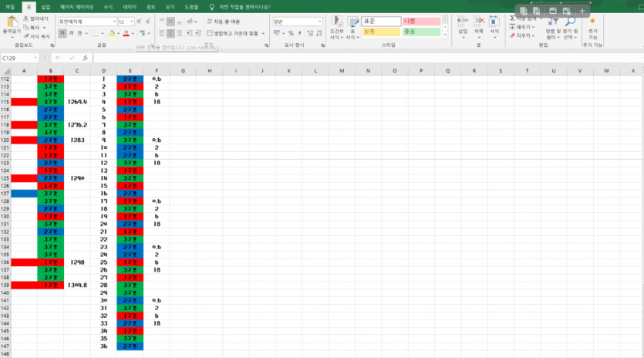Click the Increase Decimal icon
Image resolution: width=644 pixels, height=358 pixels.
coord(310,33)
